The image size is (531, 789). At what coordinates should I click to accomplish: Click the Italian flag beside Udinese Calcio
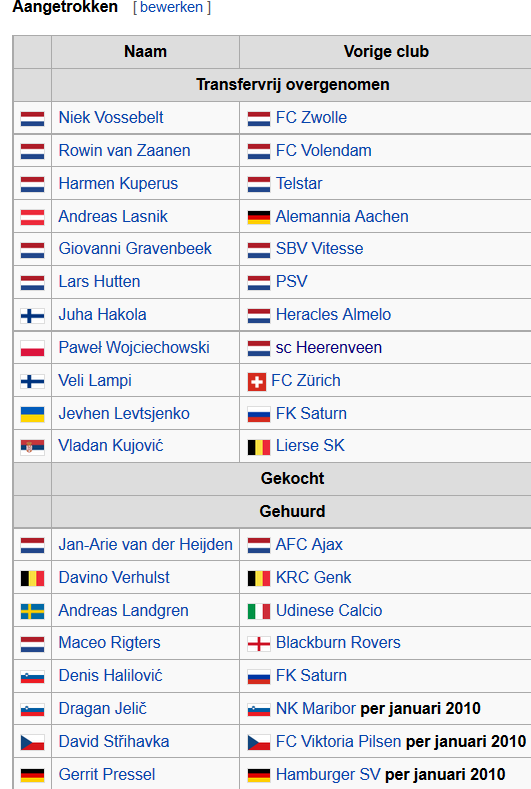point(259,611)
